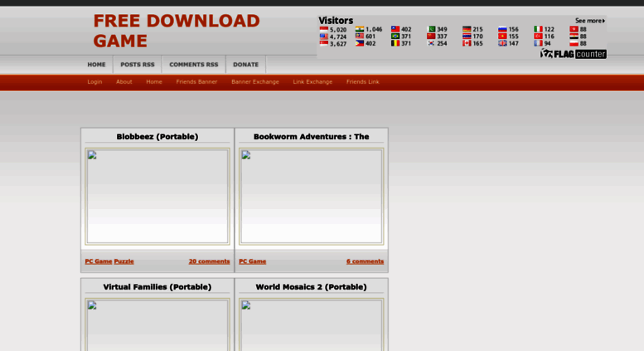Viewport: 644px width, 351px height.
Task: Click Home in the red menu bar
Action: (154, 82)
